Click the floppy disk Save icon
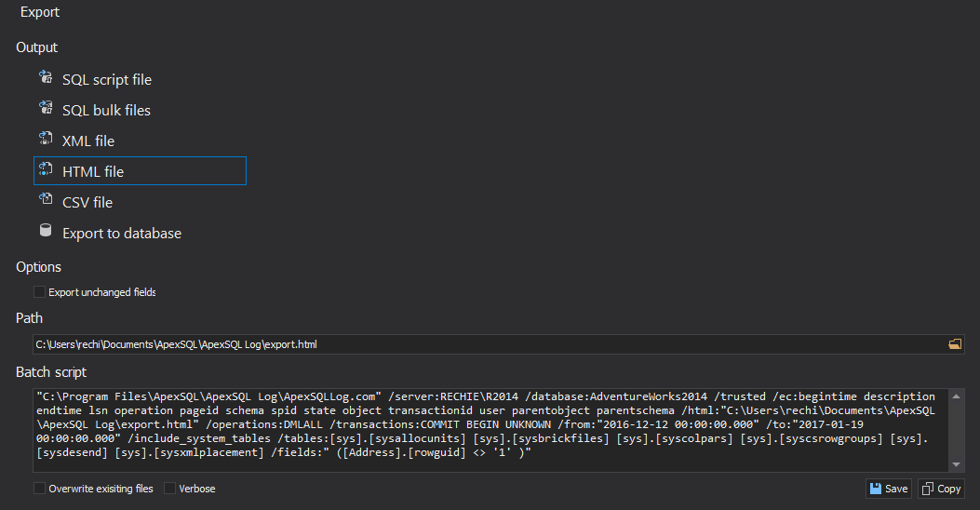The width and height of the screenshot is (980, 510). [876, 489]
